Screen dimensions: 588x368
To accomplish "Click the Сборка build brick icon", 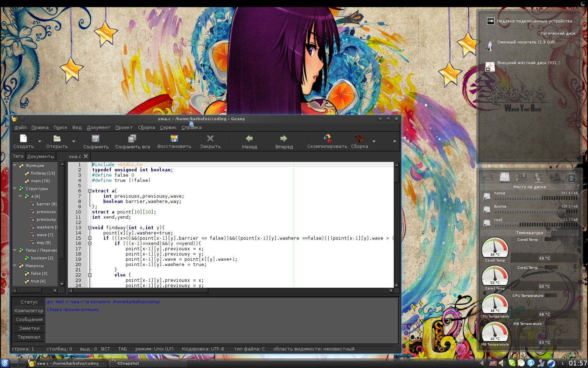I will coord(359,138).
